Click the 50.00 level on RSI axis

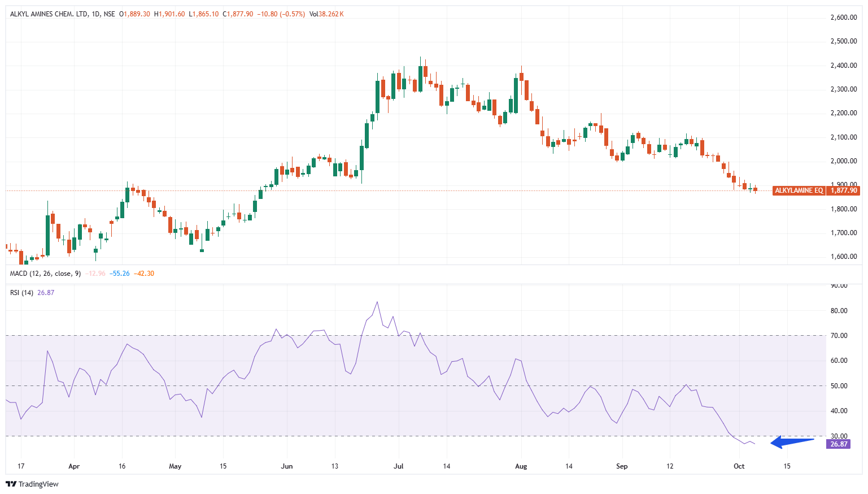(839, 386)
